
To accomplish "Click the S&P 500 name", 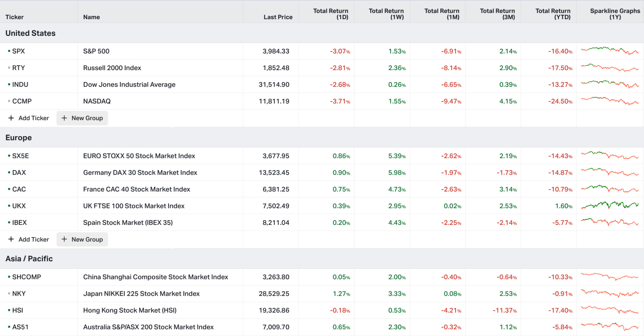I will [x=96, y=51].
